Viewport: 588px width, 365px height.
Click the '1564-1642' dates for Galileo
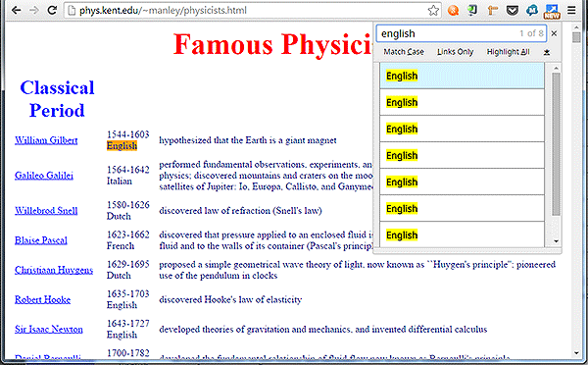(x=127, y=170)
